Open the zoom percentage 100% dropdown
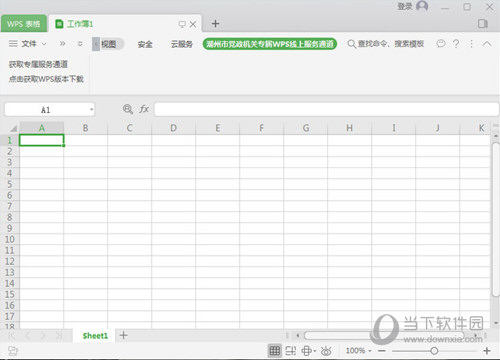 (358, 351)
